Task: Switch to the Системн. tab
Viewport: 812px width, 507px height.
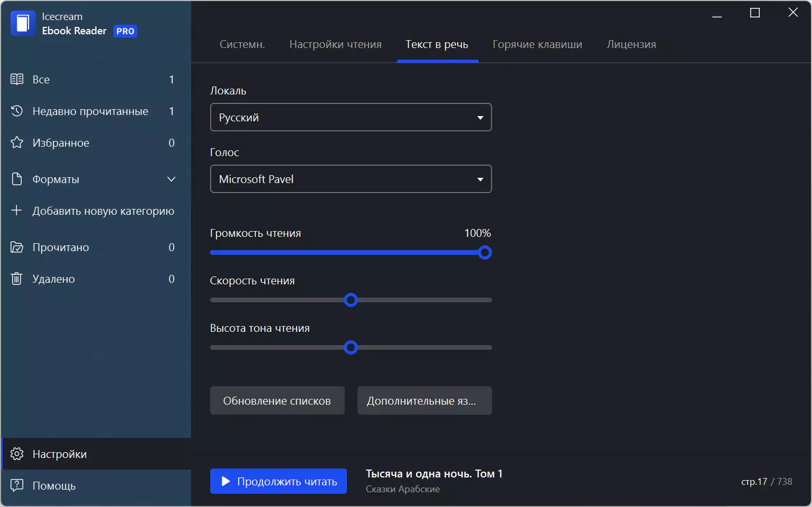Action: coord(242,44)
